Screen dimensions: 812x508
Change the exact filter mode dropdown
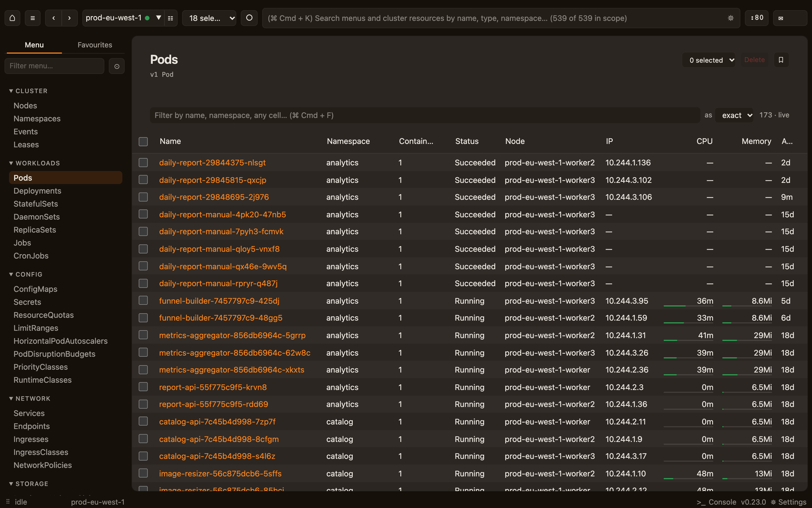(734, 115)
